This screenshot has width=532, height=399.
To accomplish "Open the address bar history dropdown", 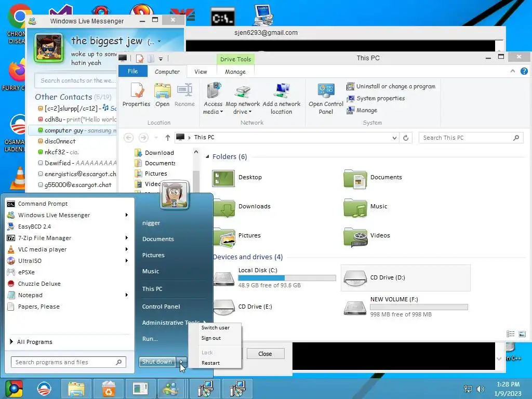I will tap(394, 138).
